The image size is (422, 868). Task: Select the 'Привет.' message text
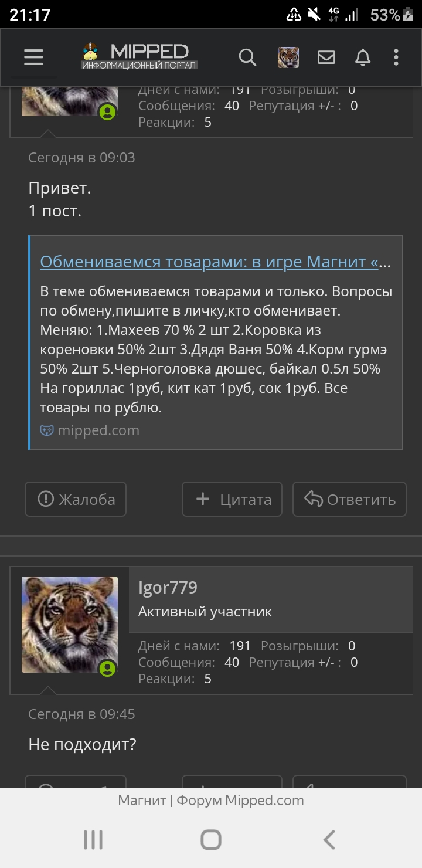[x=60, y=188]
